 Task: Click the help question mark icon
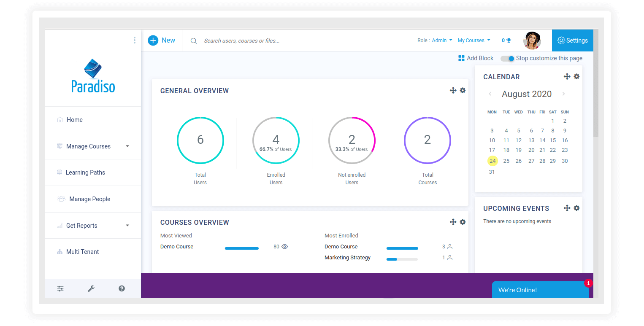[x=122, y=288]
